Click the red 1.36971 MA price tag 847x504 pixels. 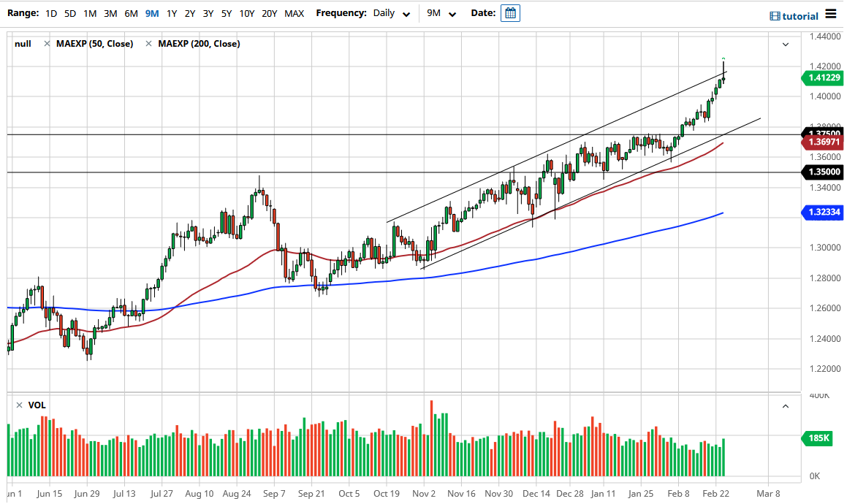tap(821, 142)
